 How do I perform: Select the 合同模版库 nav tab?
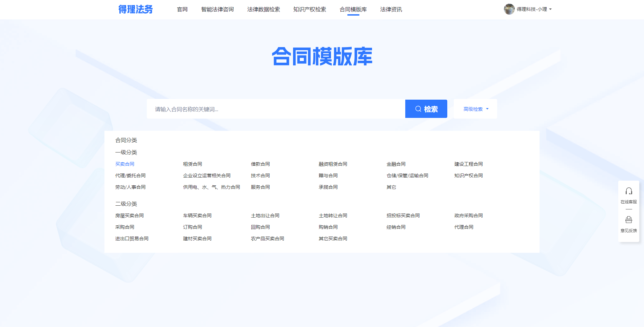(353, 9)
